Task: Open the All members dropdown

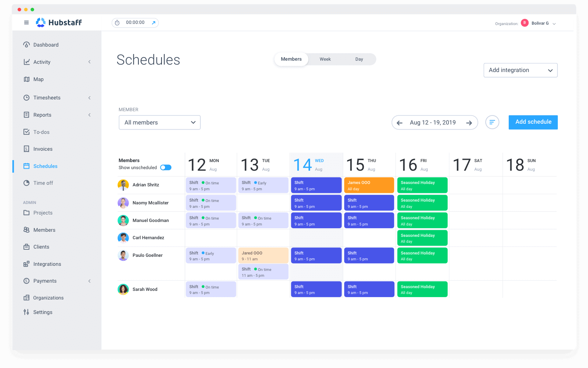Action: (159, 122)
